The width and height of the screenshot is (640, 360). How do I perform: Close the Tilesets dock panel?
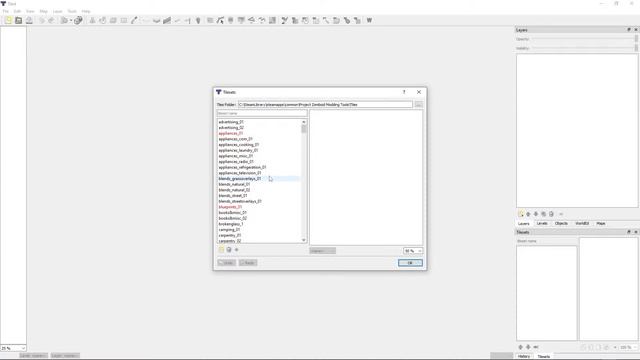pyautogui.click(x=636, y=232)
